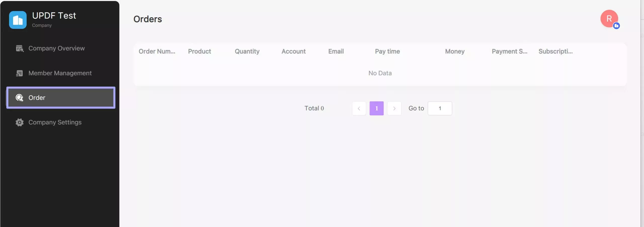This screenshot has width=644, height=227.
Task: Click the Total 0 count label
Action: pos(314,108)
